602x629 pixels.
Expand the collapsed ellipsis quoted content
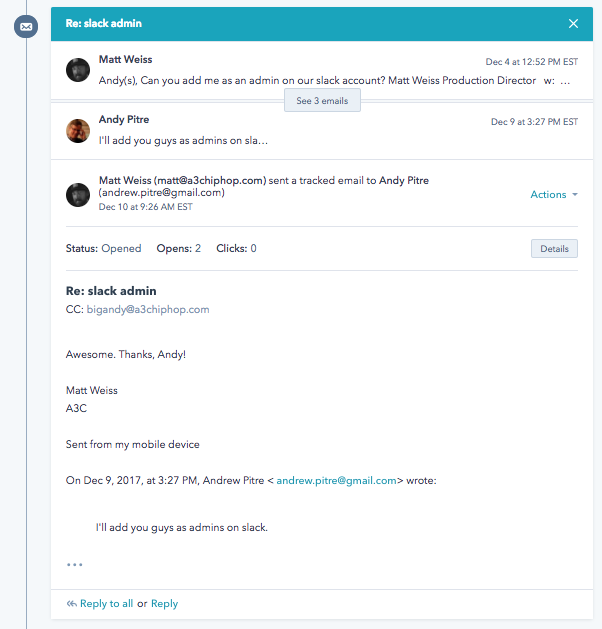click(75, 564)
